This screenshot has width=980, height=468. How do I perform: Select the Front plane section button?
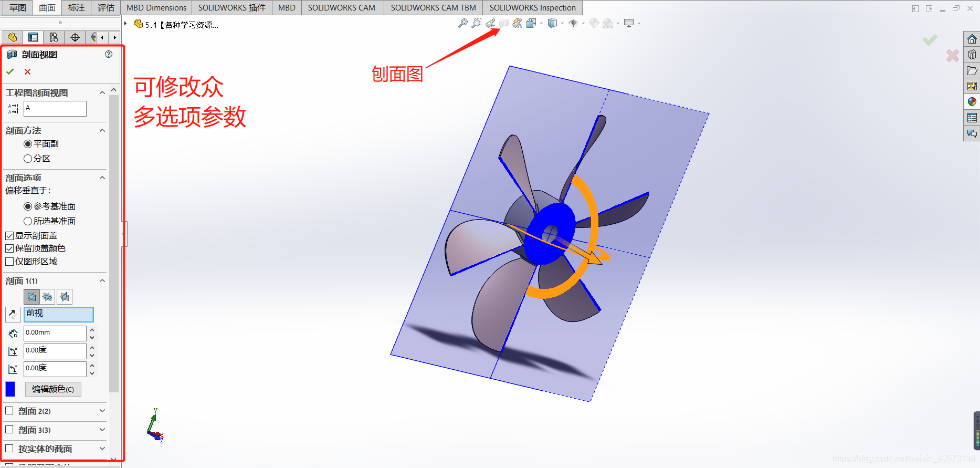pyautogui.click(x=31, y=297)
